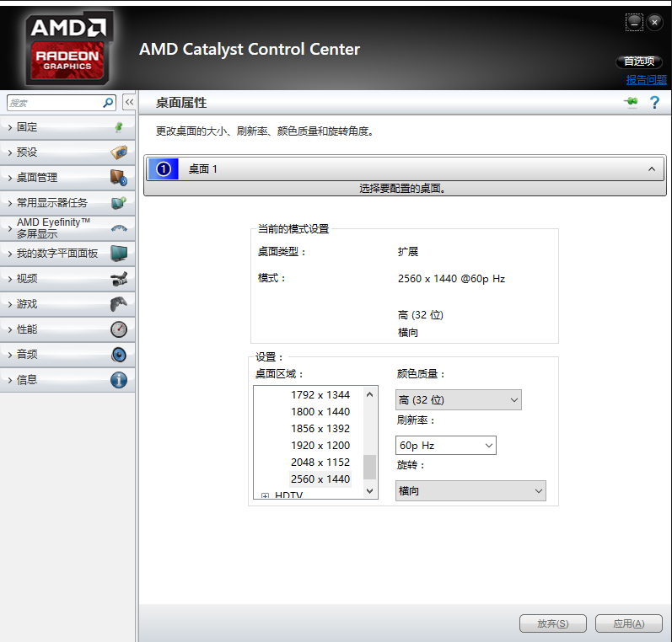Click the 首选项 preferences button
Image resolution: width=672 pixels, height=642 pixels.
(x=639, y=62)
